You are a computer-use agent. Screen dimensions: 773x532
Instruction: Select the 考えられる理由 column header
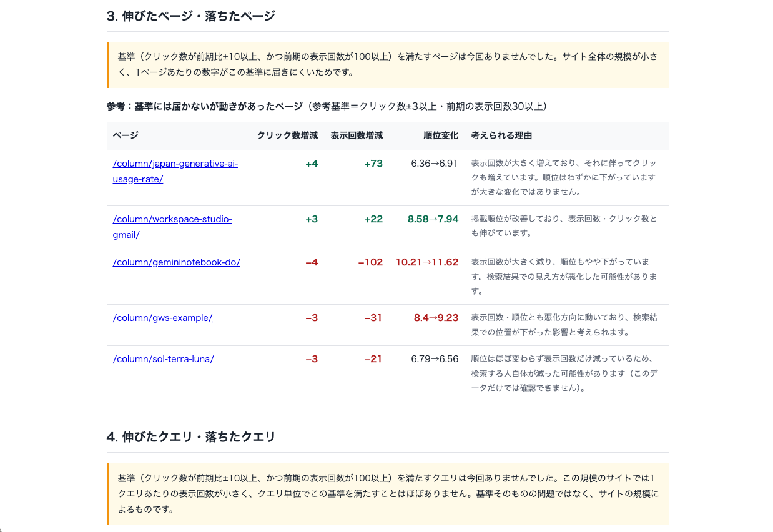click(501, 135)
